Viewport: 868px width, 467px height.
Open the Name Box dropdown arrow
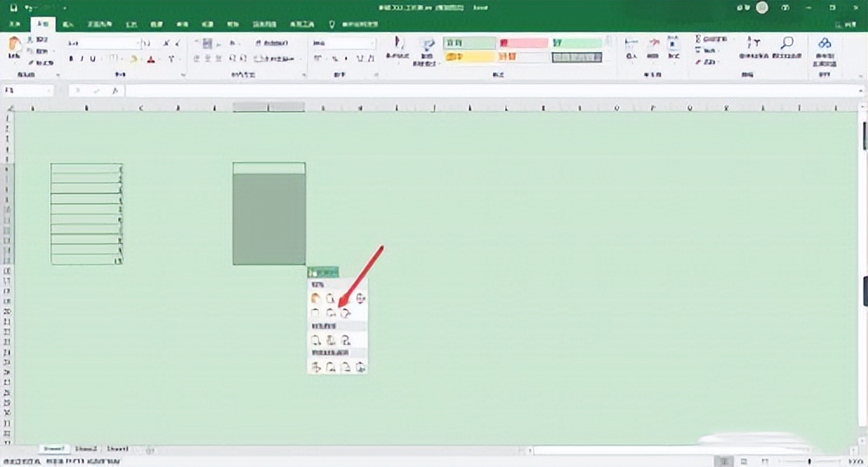49,91
